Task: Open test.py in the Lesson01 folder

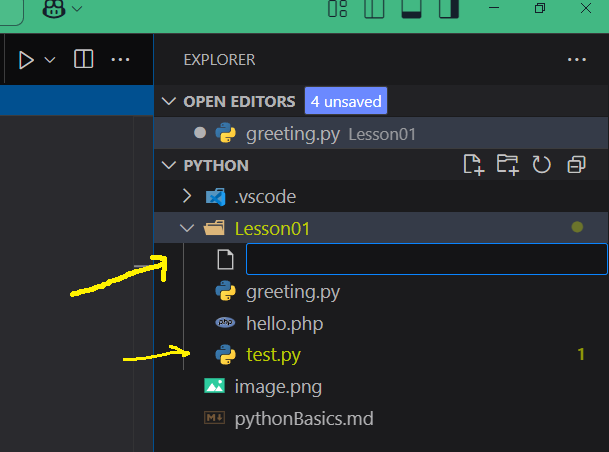Action: pos(273,354)
